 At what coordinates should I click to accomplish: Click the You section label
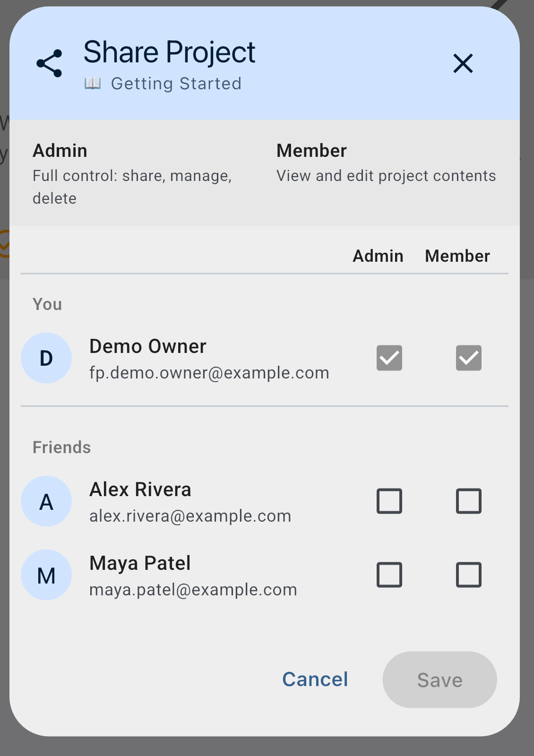[47, 304]
